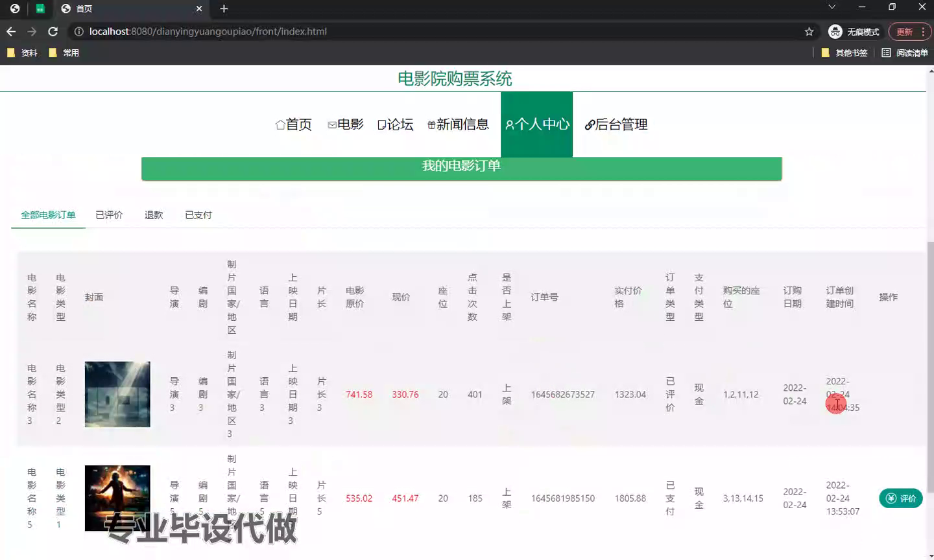Click current price 451.47
This screenshot has height=560, width=934.
tap(405, 498)
